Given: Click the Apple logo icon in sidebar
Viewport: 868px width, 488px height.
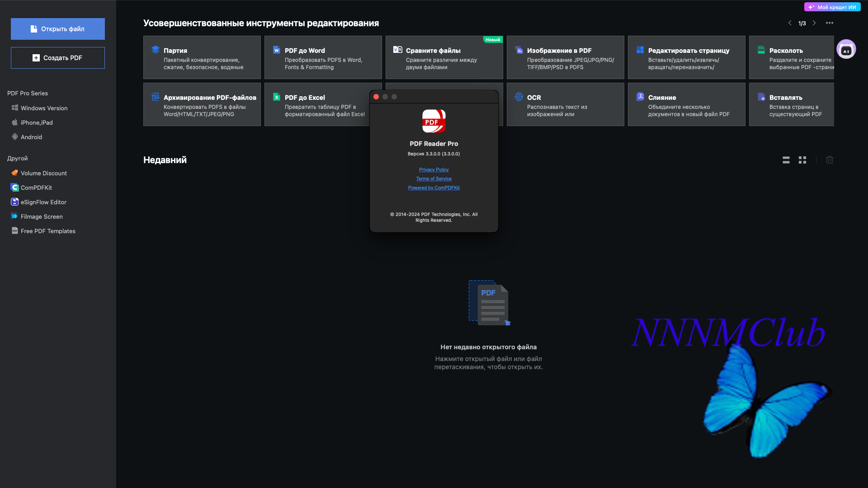Looking at the screenshot, I should [15, 122].
